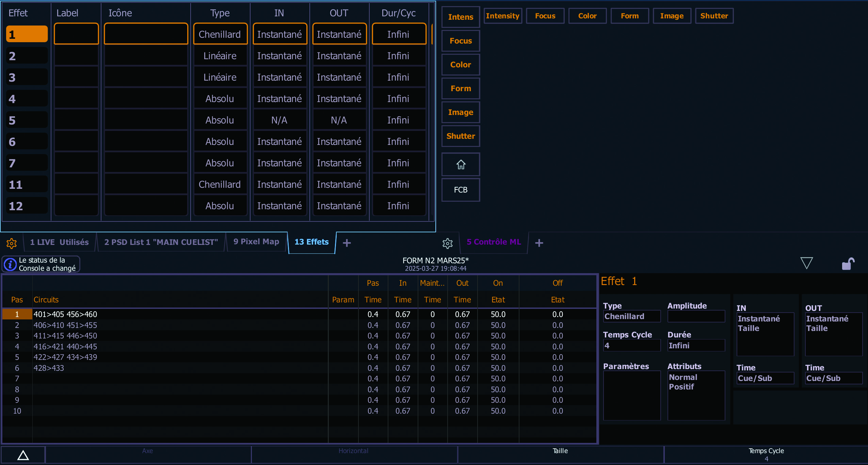Click N/A IN cell of effect 5

point(279,120)
